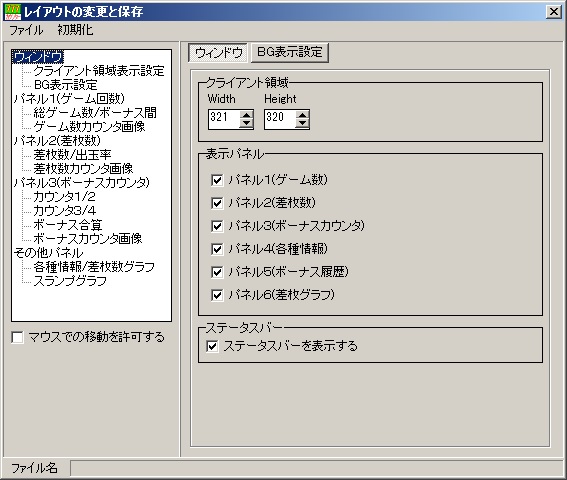Select ボーナスカウンタ画像 tree item
Image resolution: width=567 pixels, height=480 pixels.
click(88, 238)
